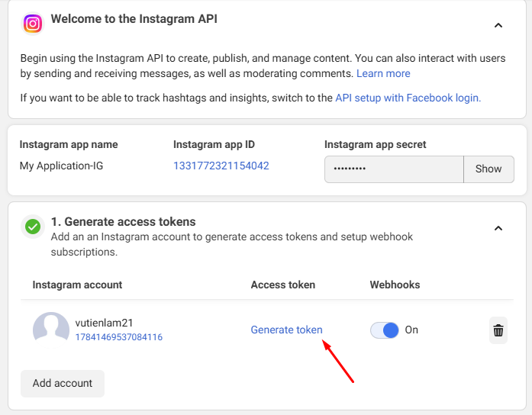532x415 pixels.
Task: Click the Instagram logo icon
Action: click(33, 24)
